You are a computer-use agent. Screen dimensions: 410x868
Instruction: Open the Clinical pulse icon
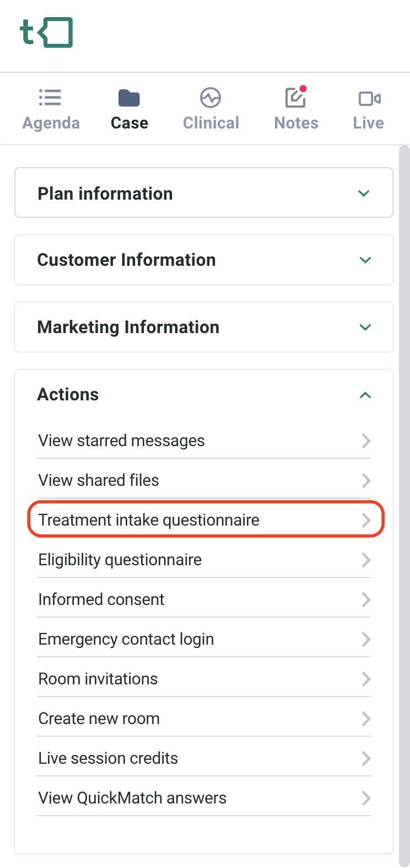coord(211,98)
